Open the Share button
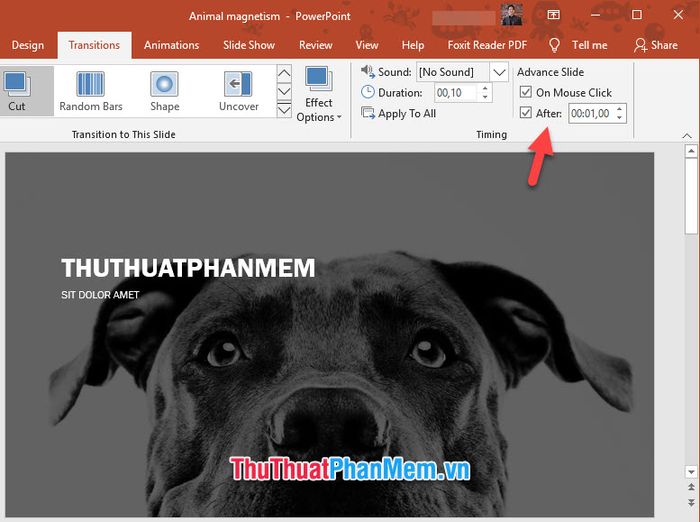This screenshot has width=700, height=522. click(656, 45)
